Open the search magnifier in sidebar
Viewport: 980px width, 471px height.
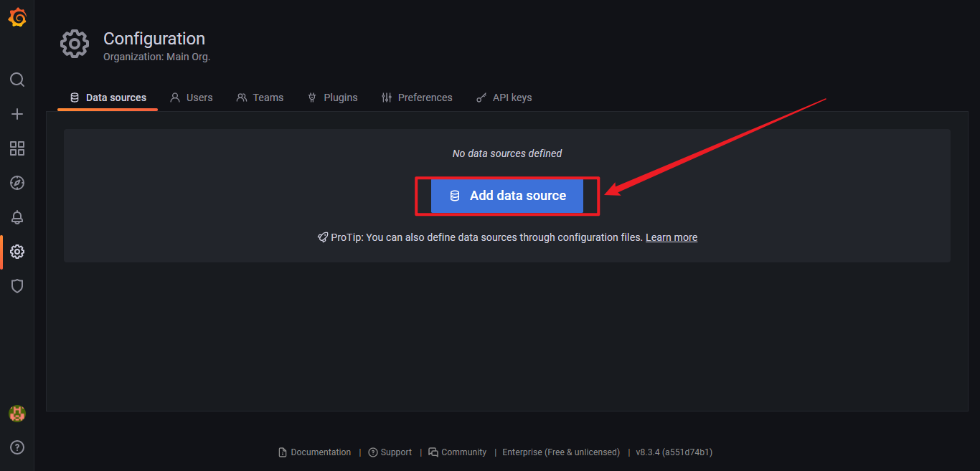(17, 80)
